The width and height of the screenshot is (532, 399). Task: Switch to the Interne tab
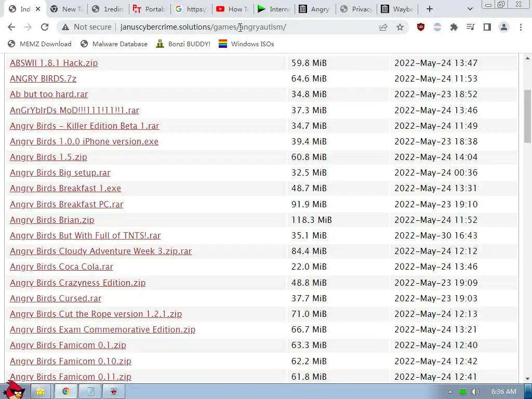(274, 9)
